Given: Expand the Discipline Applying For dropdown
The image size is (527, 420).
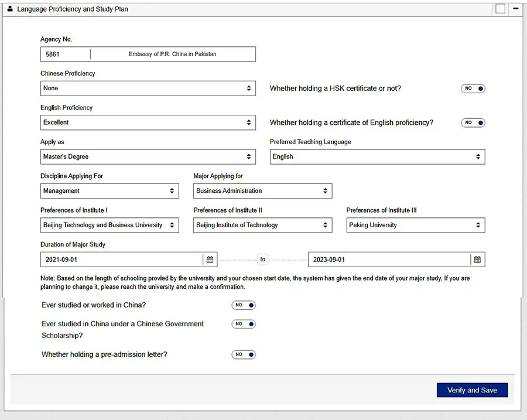Looking at the screenshot, I should click(109, 191).
